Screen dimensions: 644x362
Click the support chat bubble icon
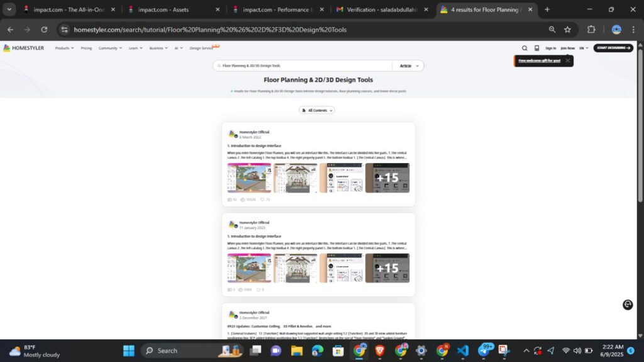tap(627, 305)
